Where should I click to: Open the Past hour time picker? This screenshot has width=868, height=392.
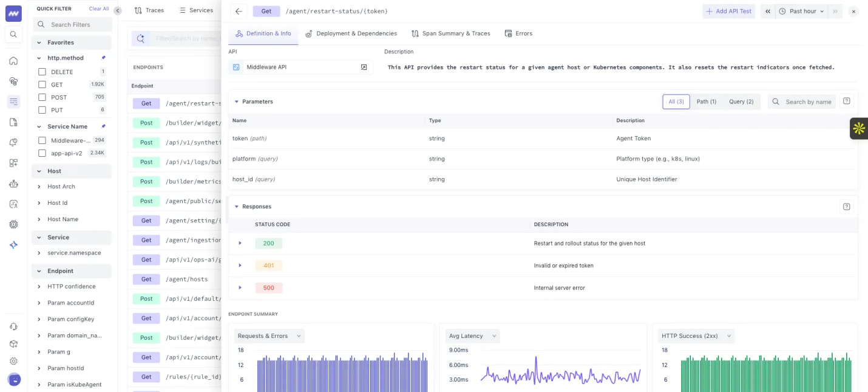pos(802,11)
